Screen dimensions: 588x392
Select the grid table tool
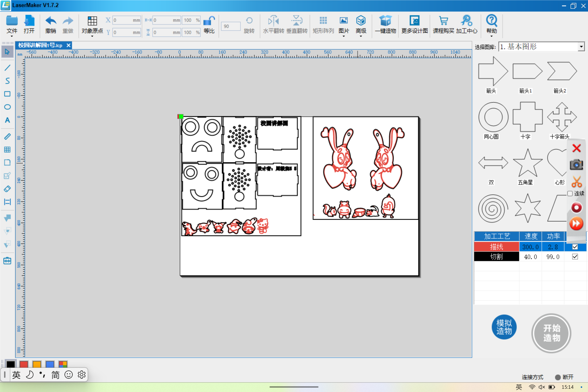[7, 149]
